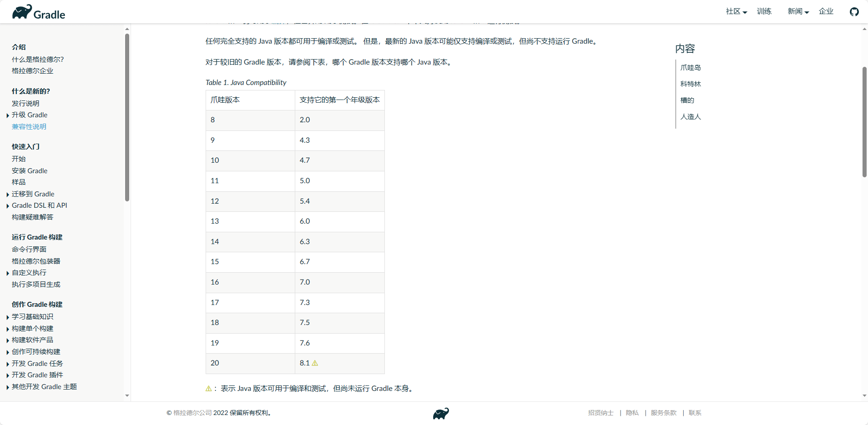Click the 支持它的第一个年级版本 column header
The width and height of the screenshot is (868, 425).
click(340, 100)
